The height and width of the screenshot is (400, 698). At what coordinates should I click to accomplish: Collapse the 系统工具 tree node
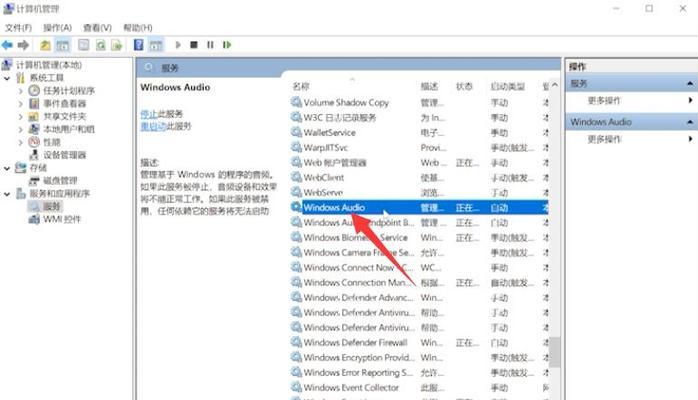7,78
